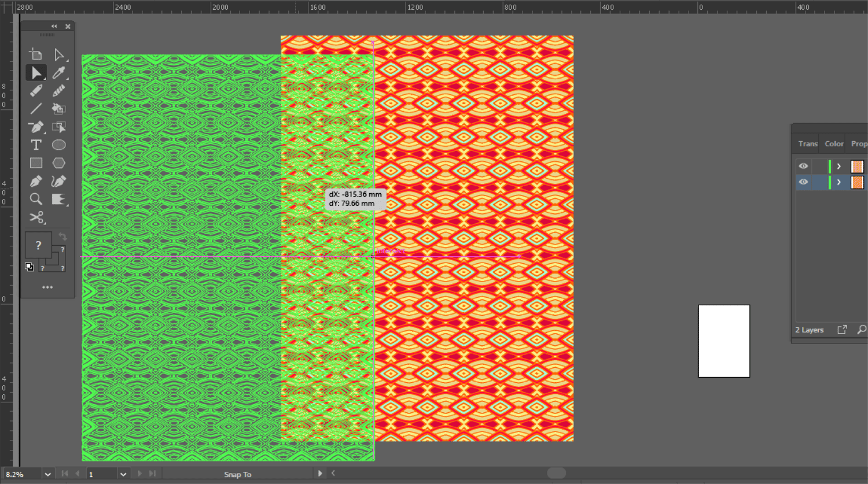Image resolution: width=868 pixels, height=484 pixels.
Task: Open Edit Toolbar three-dots menu
Action: click(x=47, y=287)
